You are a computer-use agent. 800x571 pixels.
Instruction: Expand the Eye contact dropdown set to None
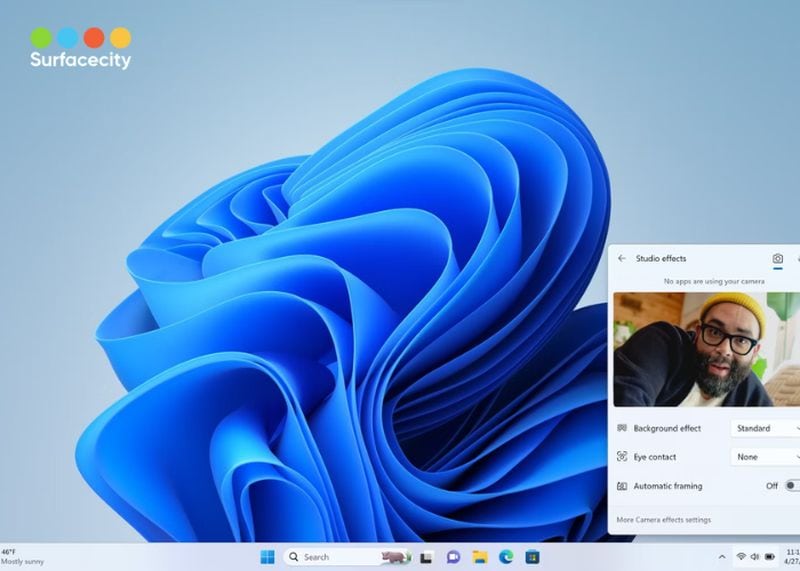tap(766, 457)
